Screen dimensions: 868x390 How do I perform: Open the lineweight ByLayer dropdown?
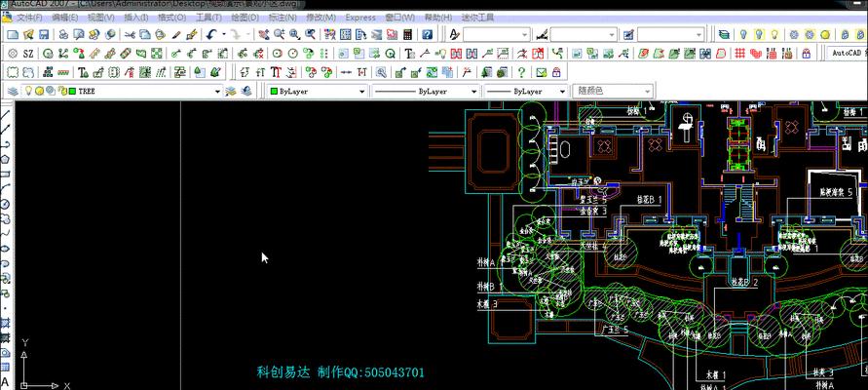(562, 92)
